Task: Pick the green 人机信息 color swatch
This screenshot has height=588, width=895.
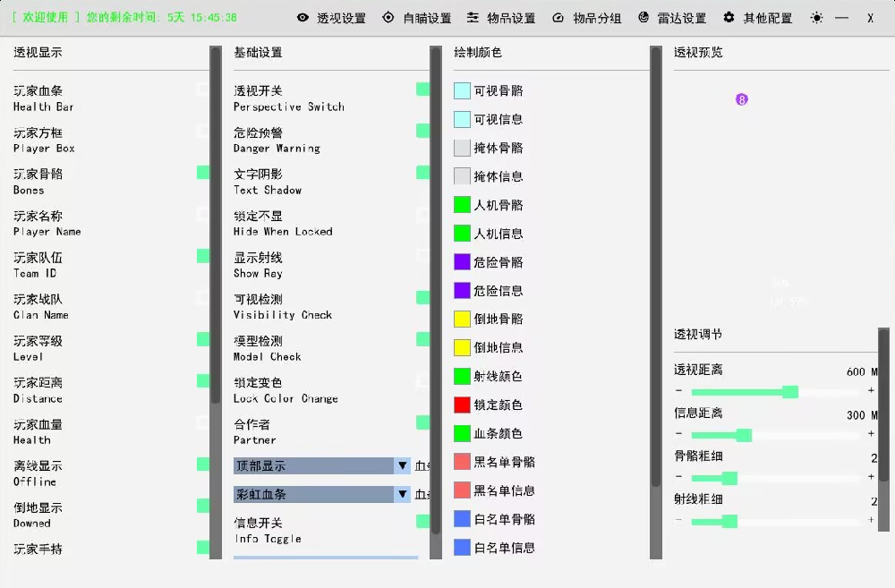Action: pyautogui.click(x=462, y=234)
